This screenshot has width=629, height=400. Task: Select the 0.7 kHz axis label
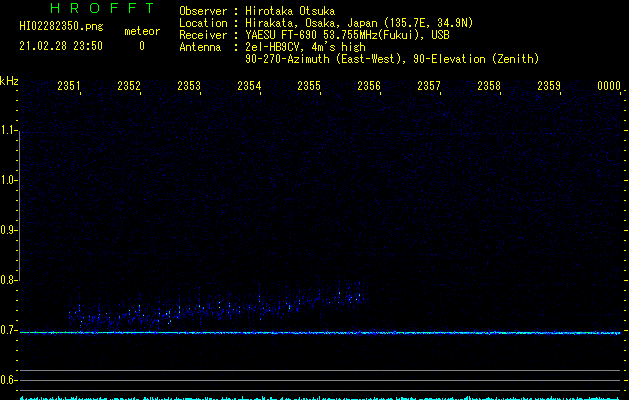coord(8,330)
